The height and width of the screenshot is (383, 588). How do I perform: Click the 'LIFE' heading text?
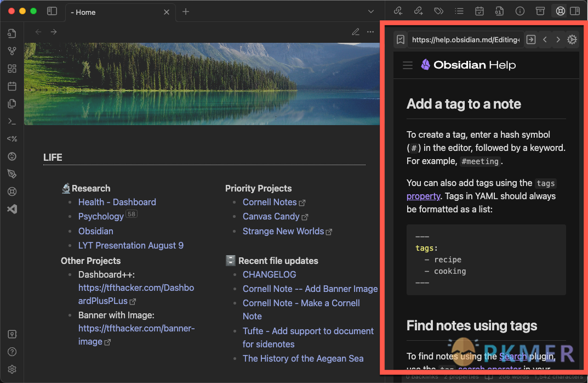[53, 157]
